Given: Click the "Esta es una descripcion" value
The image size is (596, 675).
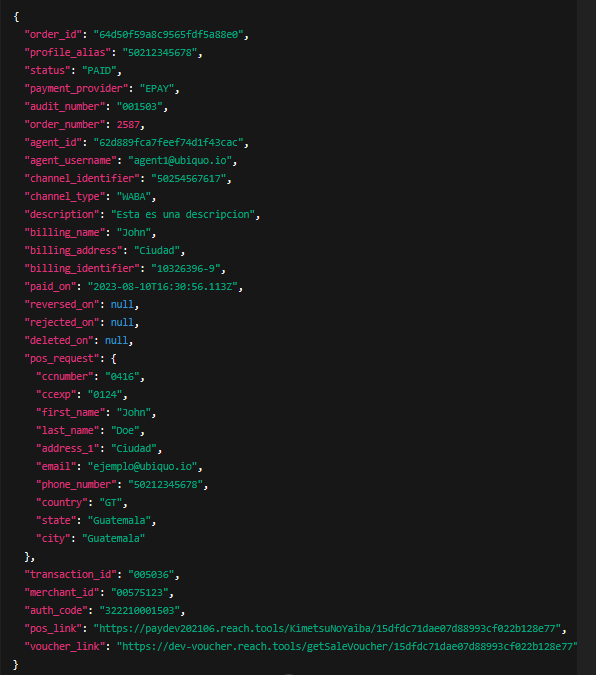Looking at the screenshot, I should click(183, 215).
